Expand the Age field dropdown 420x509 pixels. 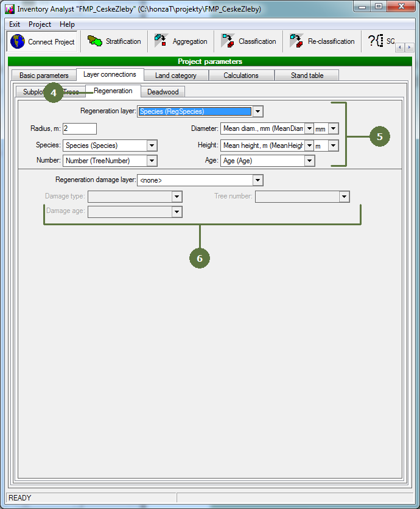[309, 161]
